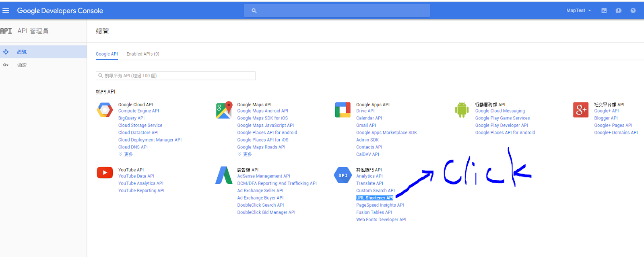
Task: Open YouTube Reporting API link
Action: [x=141, y=191]
